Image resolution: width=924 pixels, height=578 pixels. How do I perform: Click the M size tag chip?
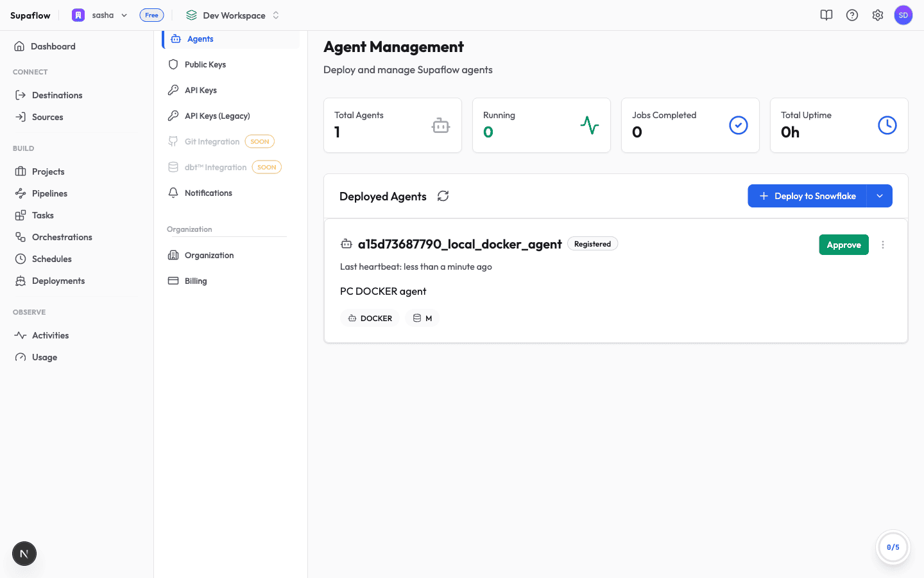coord(422,318)
